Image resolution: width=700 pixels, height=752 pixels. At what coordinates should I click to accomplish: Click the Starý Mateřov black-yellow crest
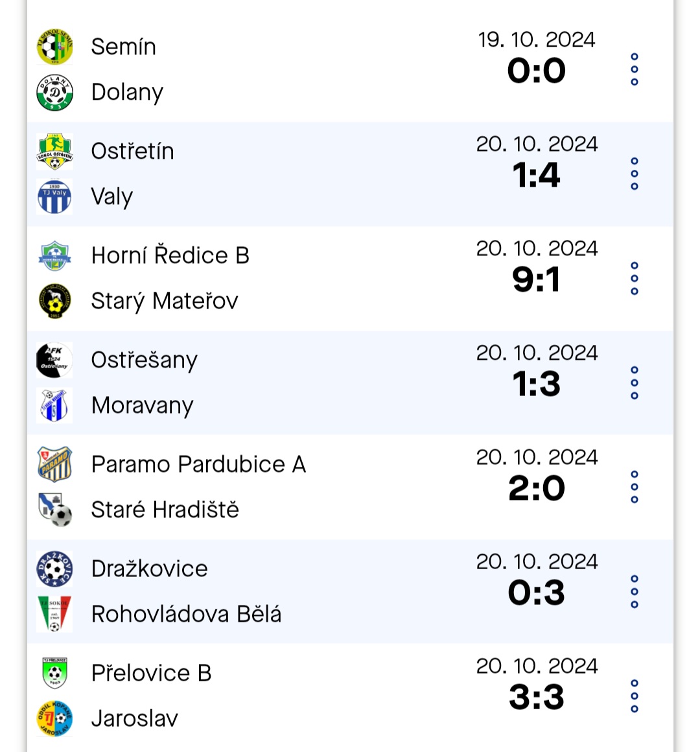click(x=54, y=301)
